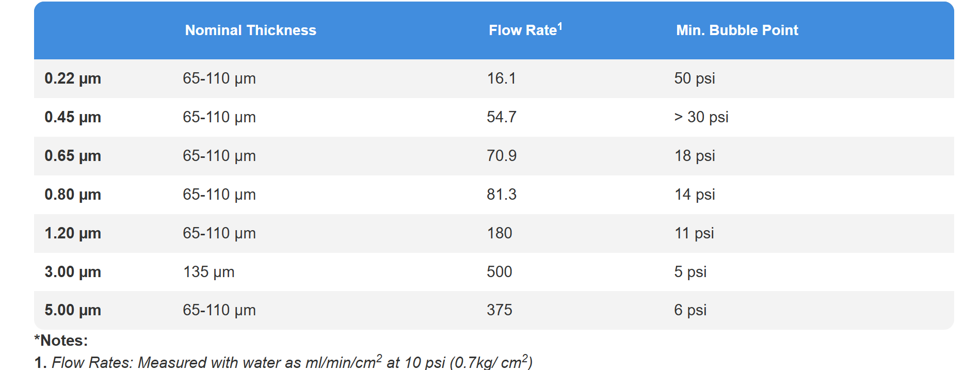Viewport: 980px width, 370px height.
Task: Click the Min. Bubble Point header
Action: (x=737, y=30)
